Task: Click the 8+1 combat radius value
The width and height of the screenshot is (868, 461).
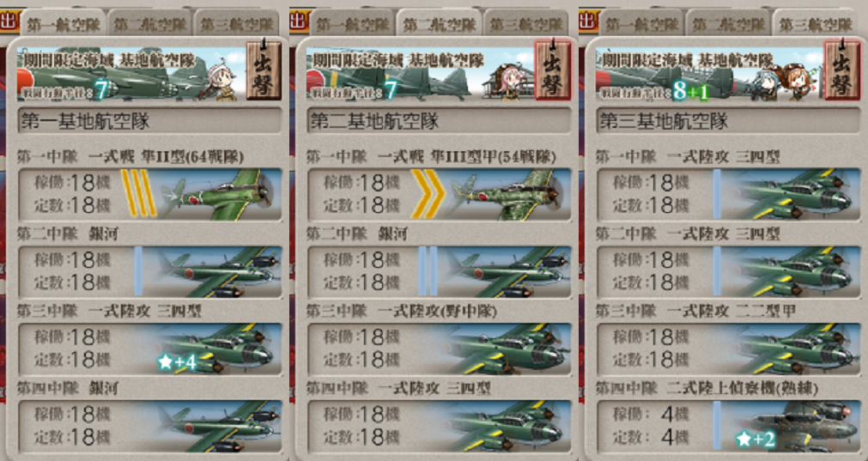Action: click(690, 92)
